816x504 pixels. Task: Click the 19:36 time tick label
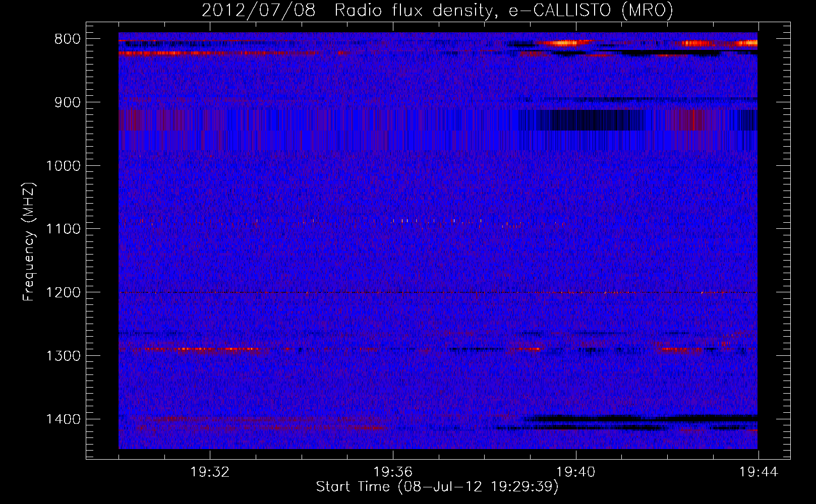coord(393,472)
